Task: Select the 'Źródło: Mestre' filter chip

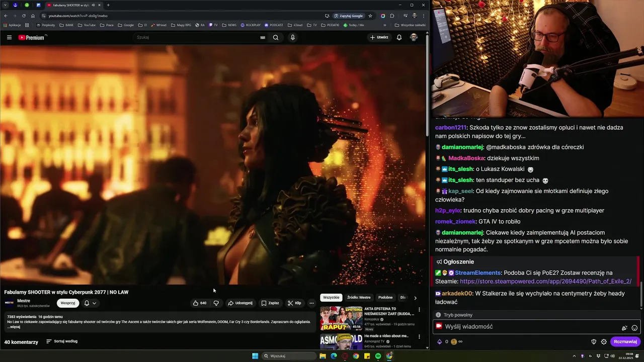Action: click(359, 298)
